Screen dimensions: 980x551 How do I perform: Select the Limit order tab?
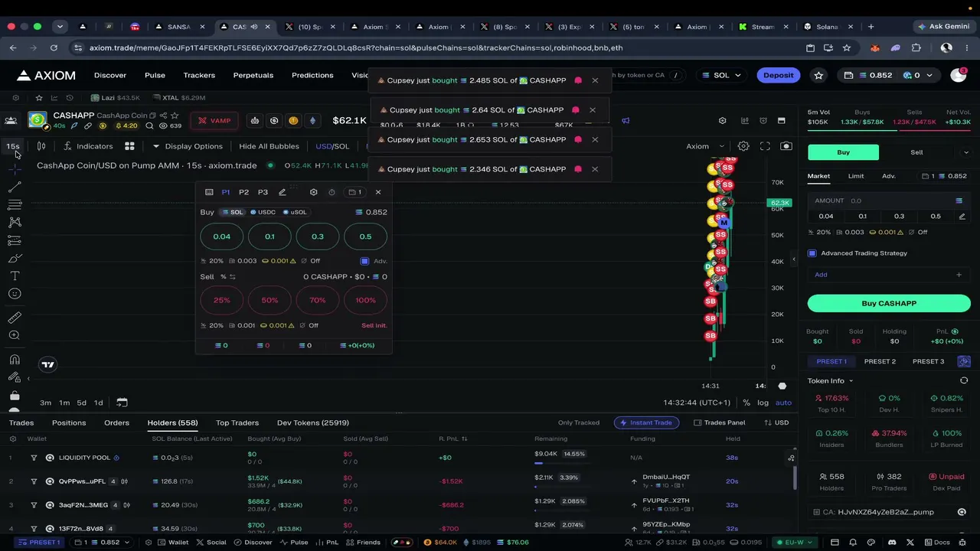(856, 176)
